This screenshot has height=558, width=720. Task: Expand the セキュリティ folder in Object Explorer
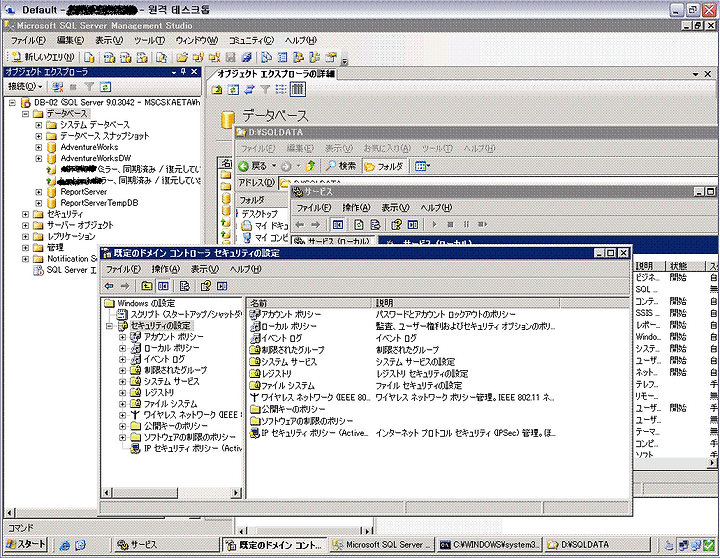pos(26,214)
